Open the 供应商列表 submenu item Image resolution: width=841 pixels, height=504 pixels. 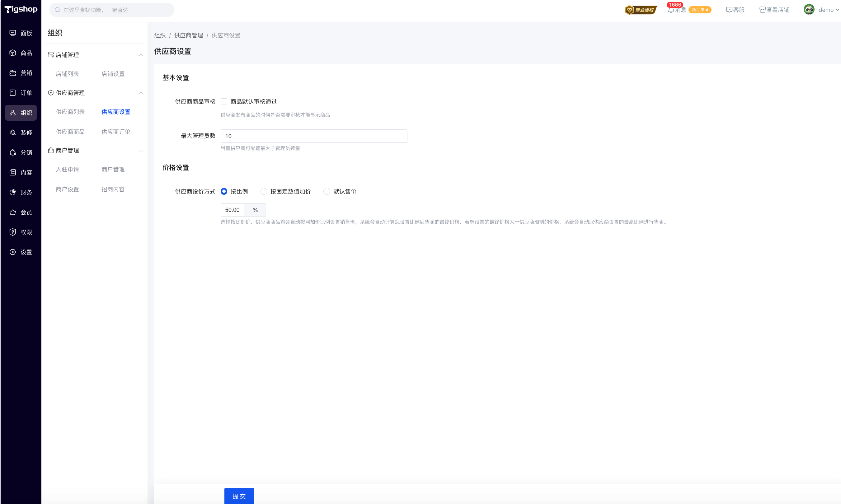70,112
